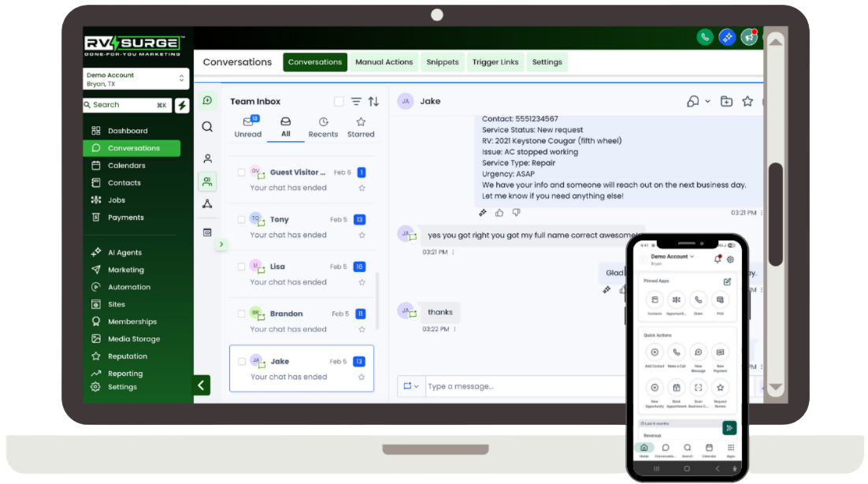Star the Tony conversation

[362, 235]
